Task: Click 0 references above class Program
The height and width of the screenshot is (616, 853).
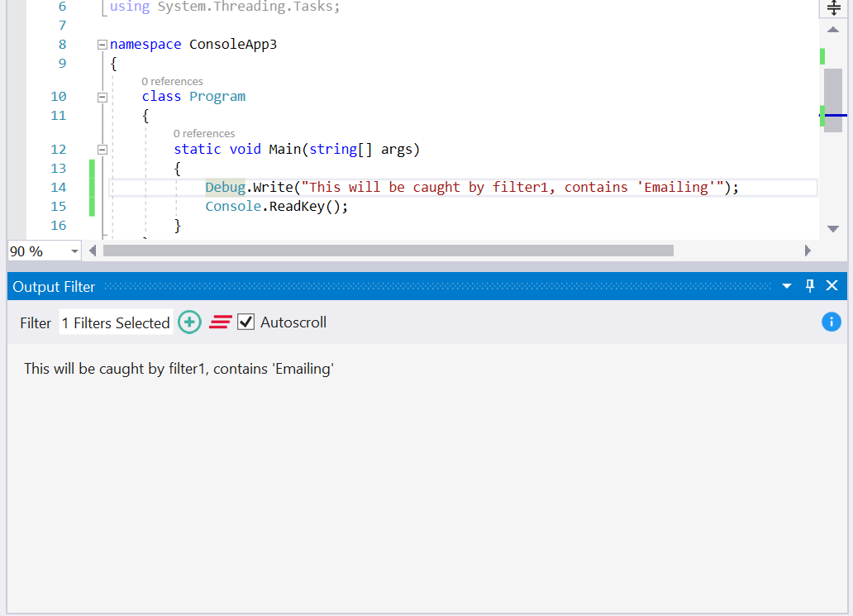Action: coord(172,81)
